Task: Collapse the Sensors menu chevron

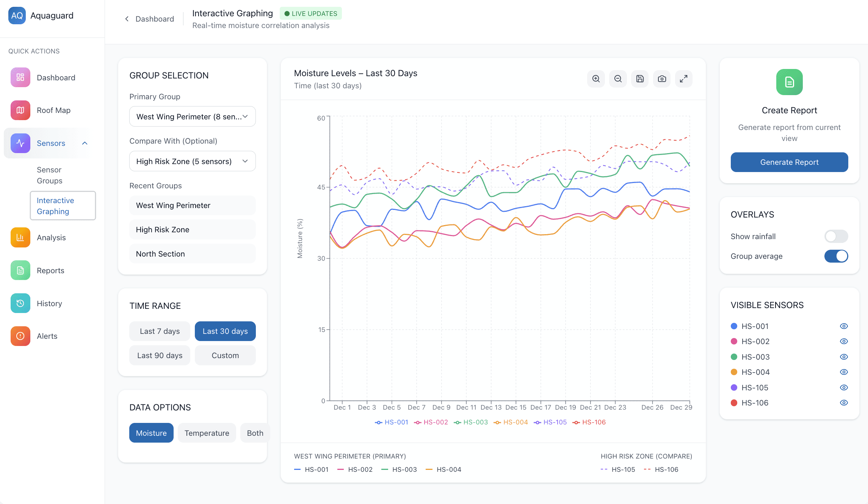Action: point(85,143)
